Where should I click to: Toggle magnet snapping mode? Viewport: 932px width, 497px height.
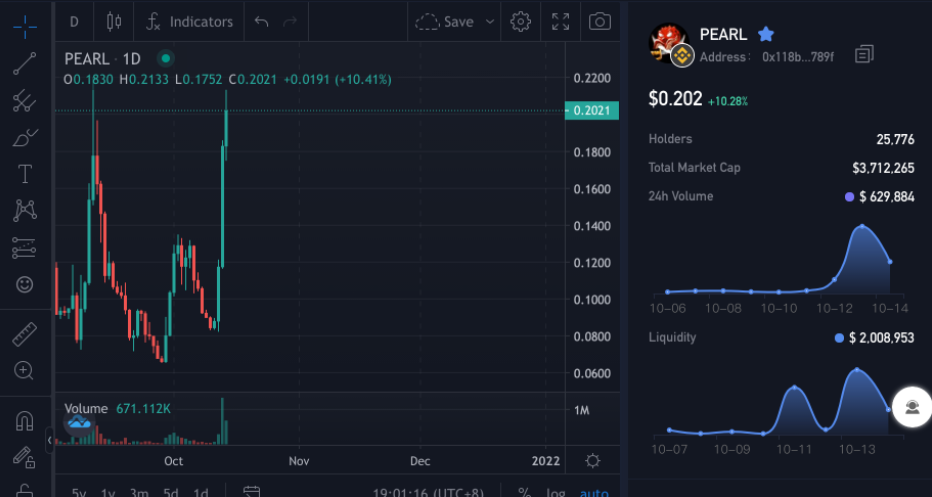tap(25, 421)
